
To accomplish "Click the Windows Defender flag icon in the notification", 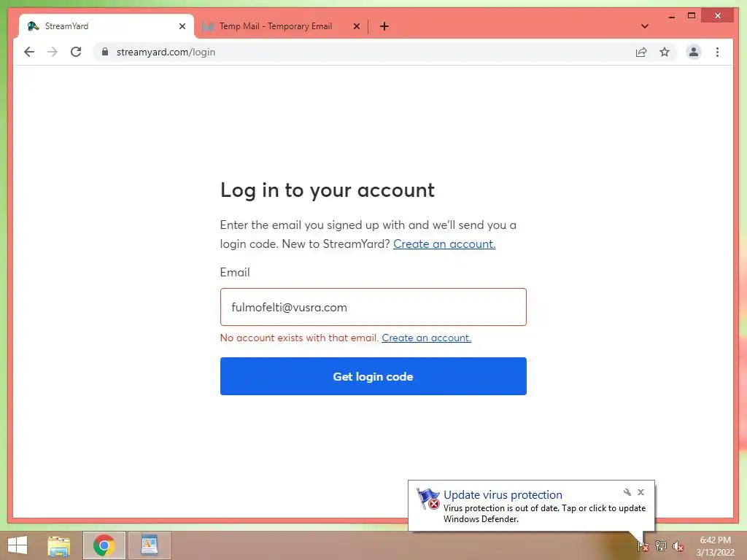I will 427,499.
